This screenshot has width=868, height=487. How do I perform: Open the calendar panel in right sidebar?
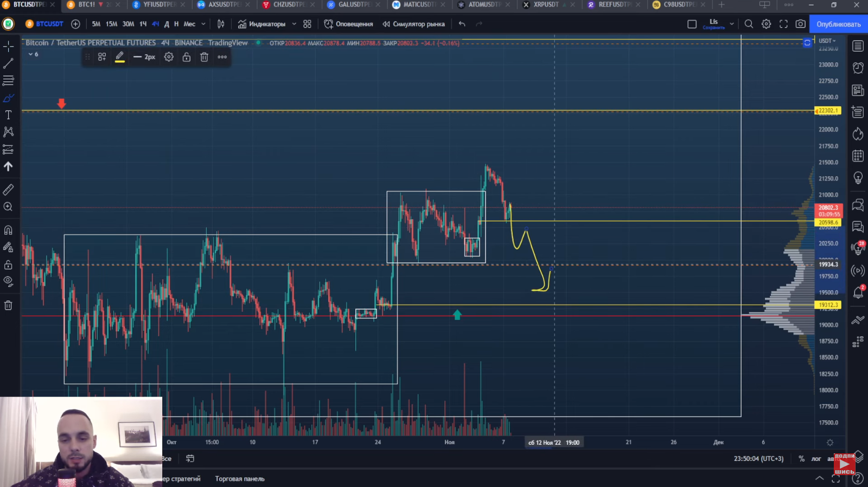858,156
